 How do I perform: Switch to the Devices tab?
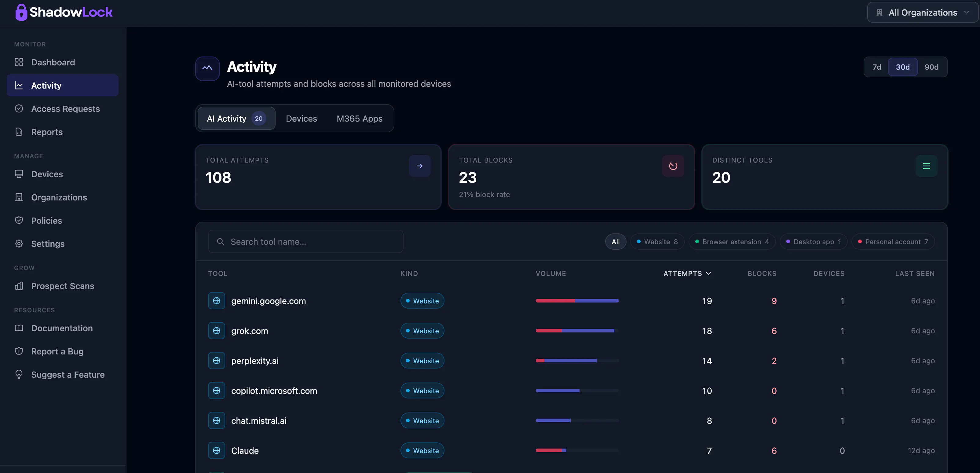point(301,118)
